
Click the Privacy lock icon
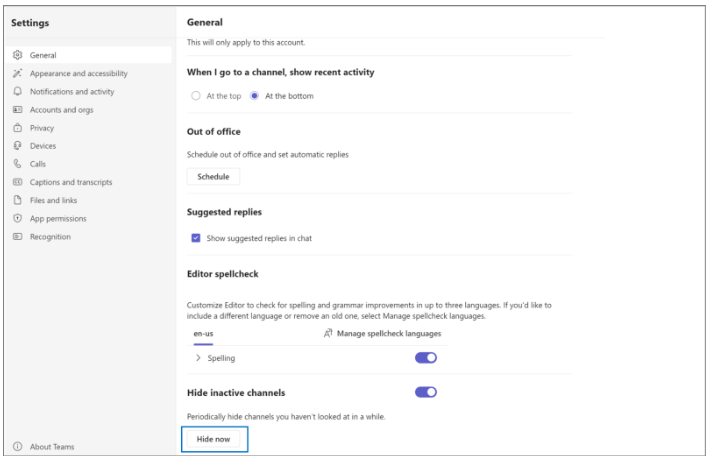click(17, 128)
